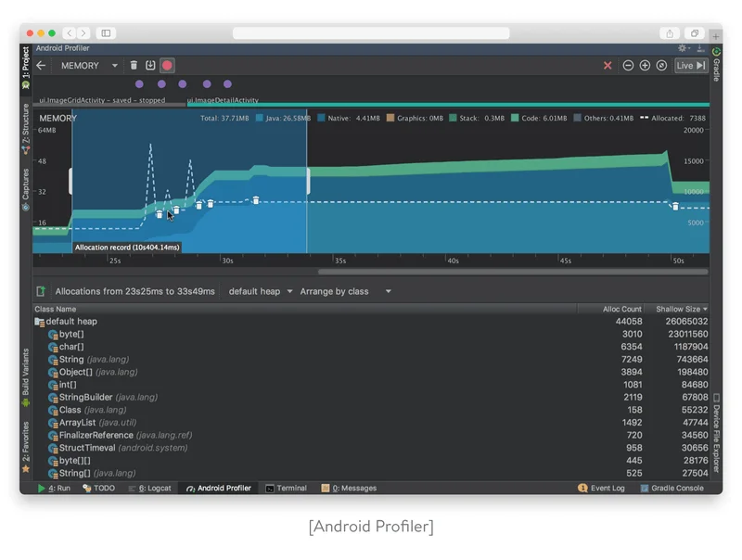
Task: Open the MEMORY profiler dropdown
Action: [89, 66]
